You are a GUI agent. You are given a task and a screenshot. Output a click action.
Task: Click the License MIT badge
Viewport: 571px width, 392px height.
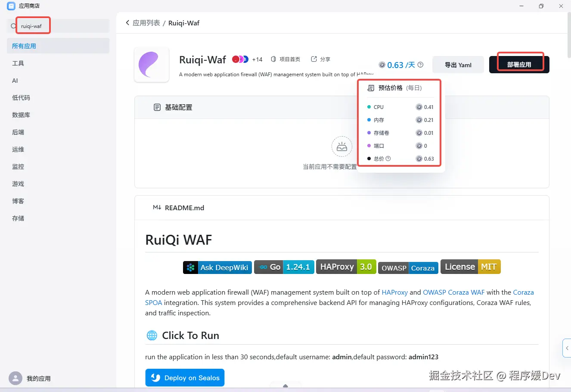(x=471, y=267)
